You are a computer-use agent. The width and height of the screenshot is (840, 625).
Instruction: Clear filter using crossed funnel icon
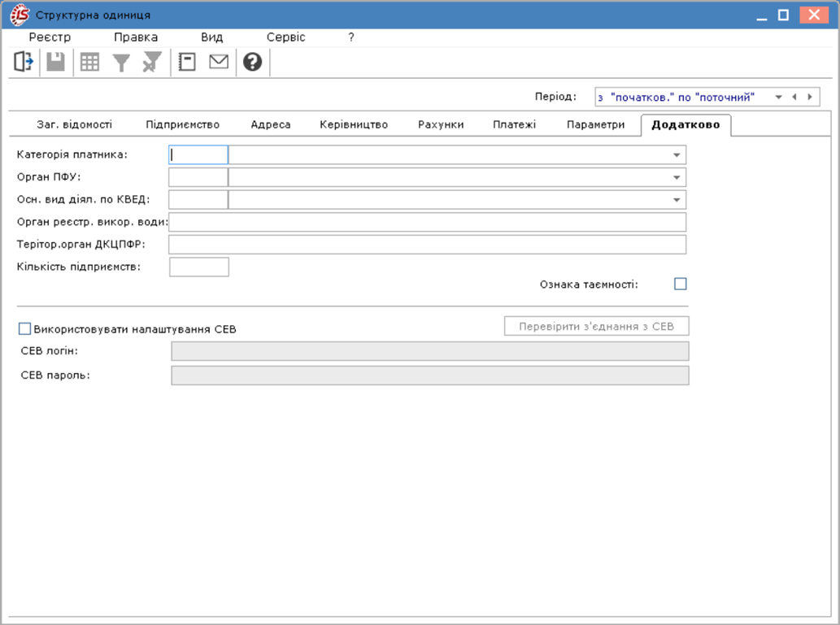point(152,62)
